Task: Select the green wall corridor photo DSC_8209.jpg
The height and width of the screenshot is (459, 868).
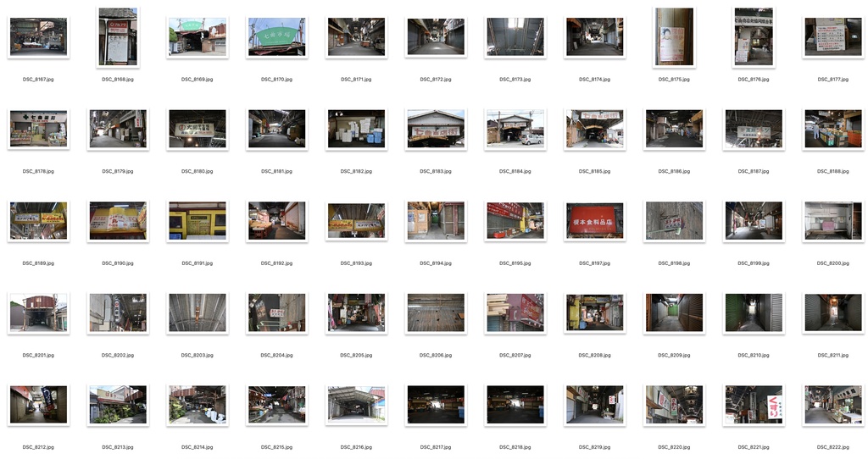Action: (674, 313)
